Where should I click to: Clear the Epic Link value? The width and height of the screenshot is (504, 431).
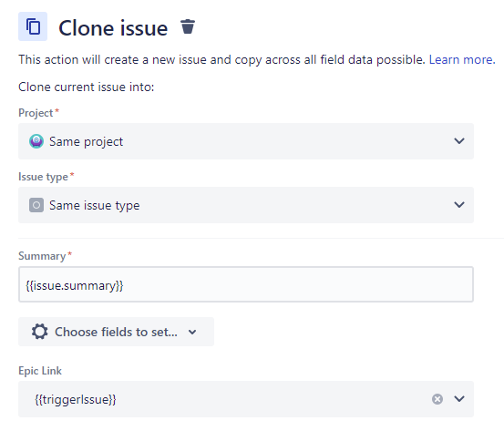pyautogui.click(x=437, y=399)
